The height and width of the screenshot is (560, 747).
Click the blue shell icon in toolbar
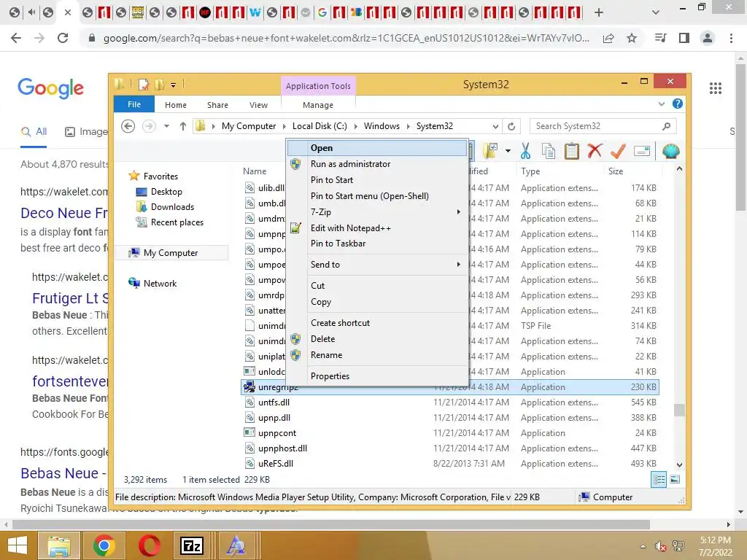pos(671,152)
